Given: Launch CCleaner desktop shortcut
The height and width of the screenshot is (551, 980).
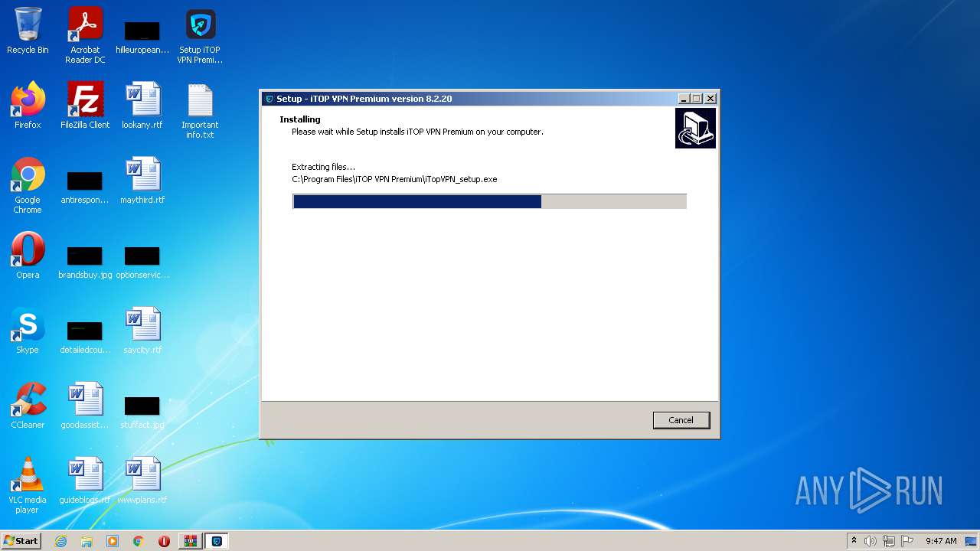Looking at the screenshot, I should pyautogui.click(x=28, y=406).
